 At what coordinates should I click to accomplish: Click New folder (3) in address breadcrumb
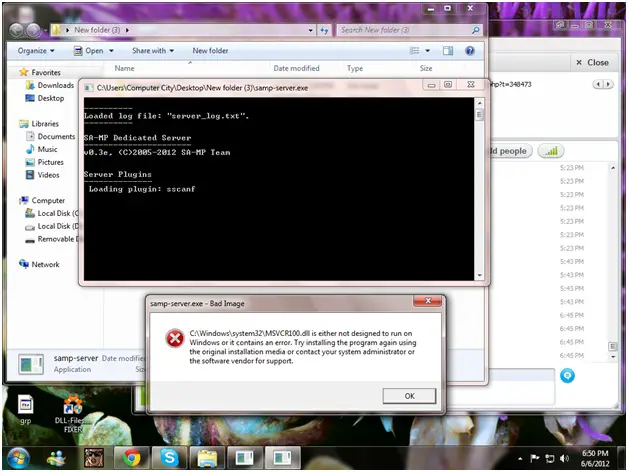pos(97,30)
